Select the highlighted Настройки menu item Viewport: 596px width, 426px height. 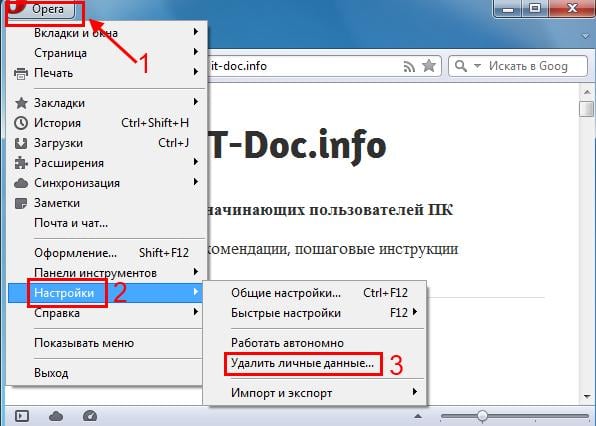point(105,293)
